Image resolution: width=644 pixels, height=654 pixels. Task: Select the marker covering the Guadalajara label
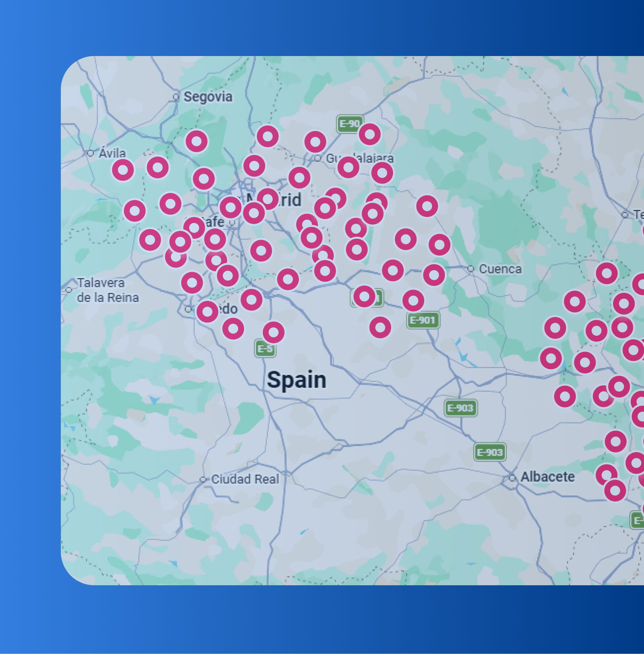(348, 167)
